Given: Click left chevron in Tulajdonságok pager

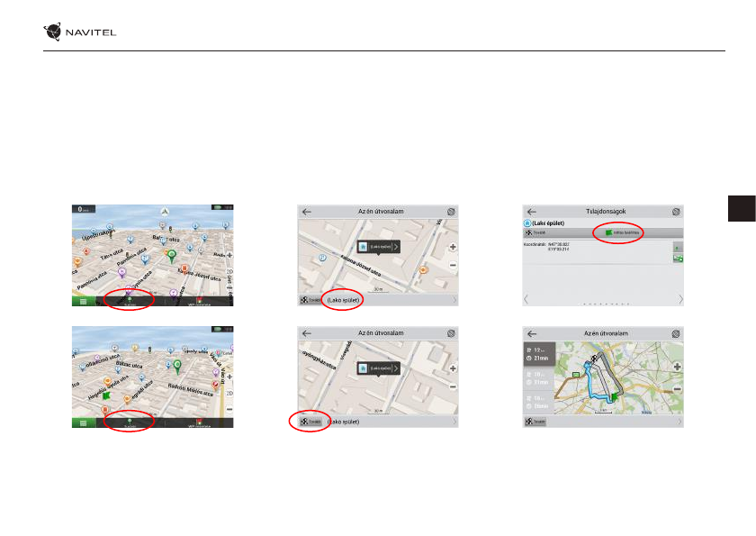Looking at the screenshot, I should click(x=527, y=298).
